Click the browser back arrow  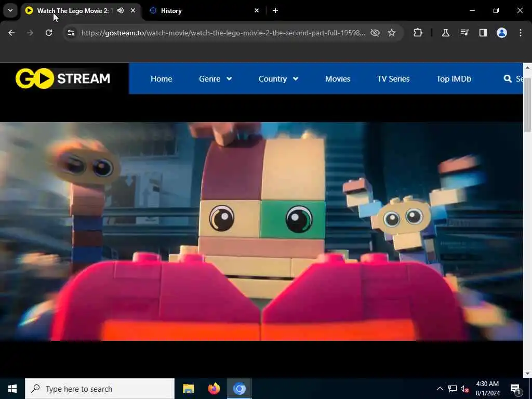point(11,33)
